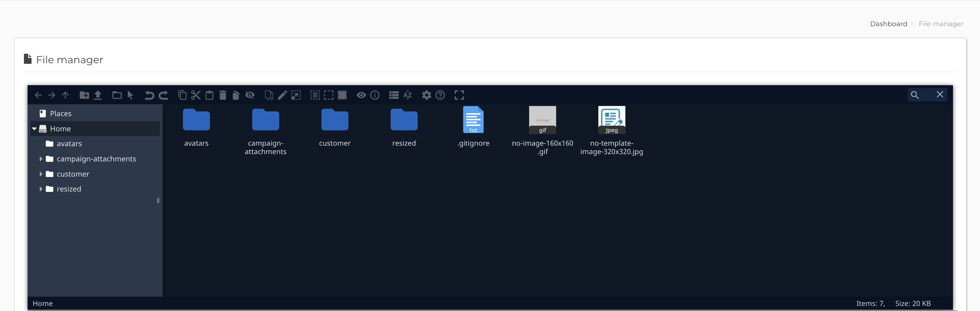The image size is (980, 311).
Task: Select the customer folder icon
Action: point(335,120)
